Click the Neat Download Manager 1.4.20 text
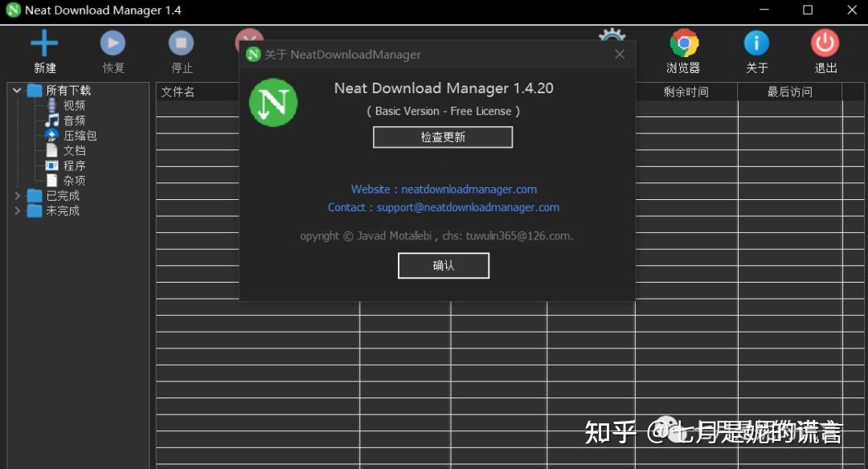Screen dimensions: 868x469 pyautogui.click(x=444, y=88)
